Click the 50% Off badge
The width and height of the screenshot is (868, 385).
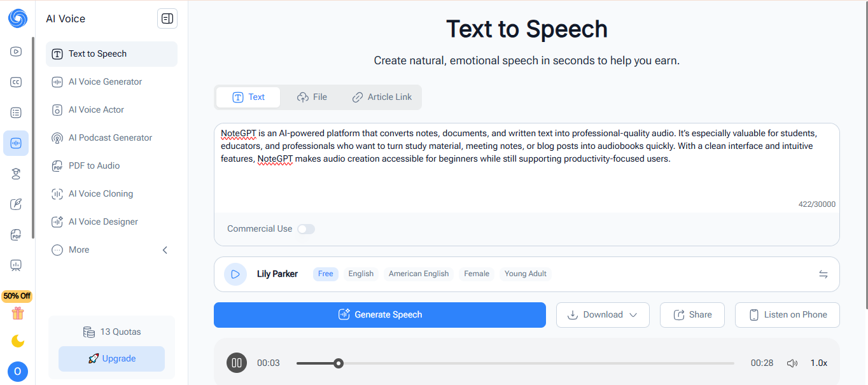click(x=17, y=296)
